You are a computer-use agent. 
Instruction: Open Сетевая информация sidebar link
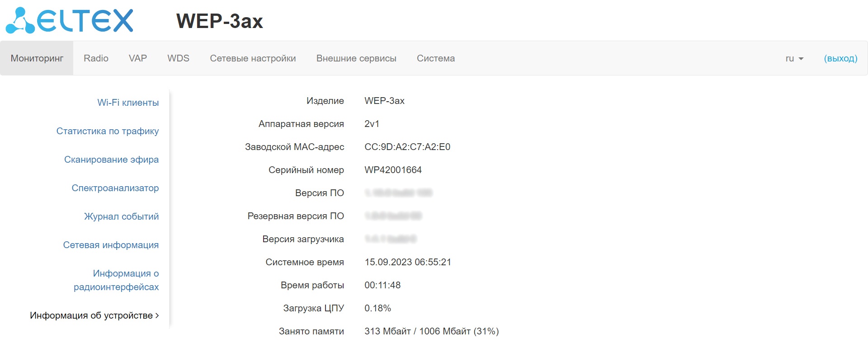pyautogui.click(x=111, y=245)
